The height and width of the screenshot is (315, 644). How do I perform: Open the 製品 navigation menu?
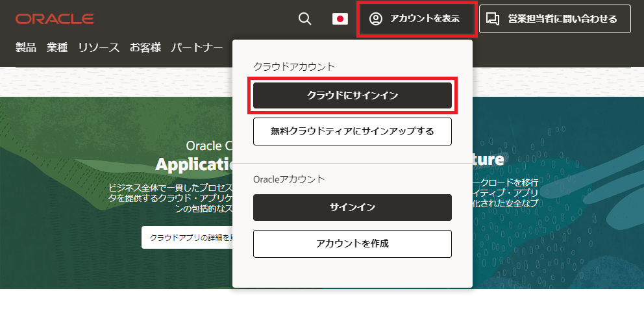coord(26,47)
